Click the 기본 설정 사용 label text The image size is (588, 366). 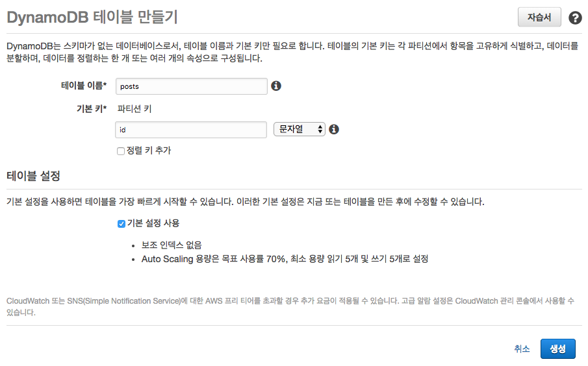point(153,223)
